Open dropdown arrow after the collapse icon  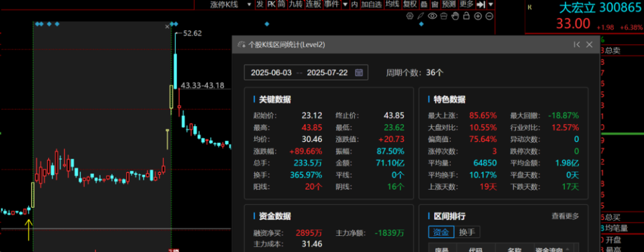[x=491, y=5]
